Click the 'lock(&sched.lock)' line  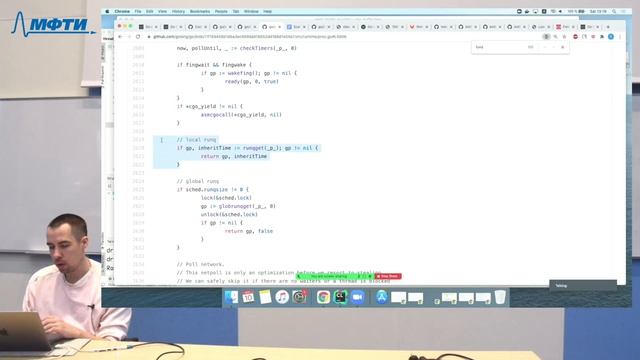point(226,198)
